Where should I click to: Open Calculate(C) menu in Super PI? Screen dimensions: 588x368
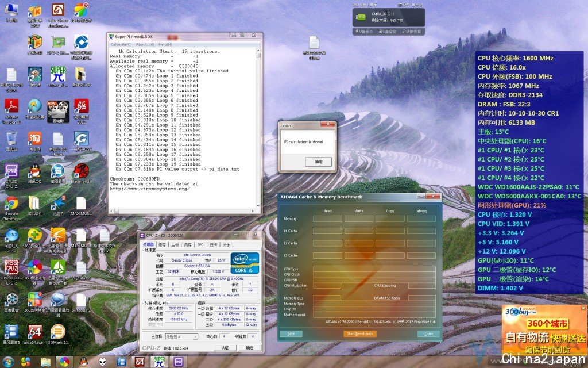121,44
